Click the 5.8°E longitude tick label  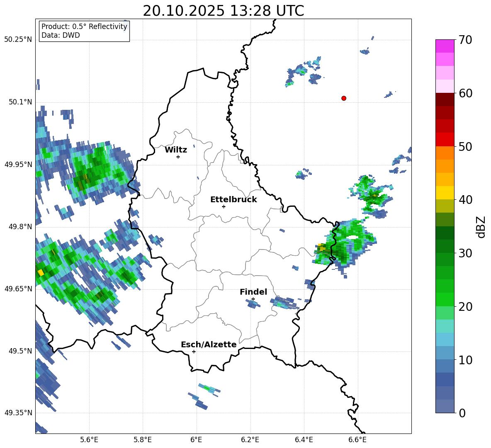(143, 440)
